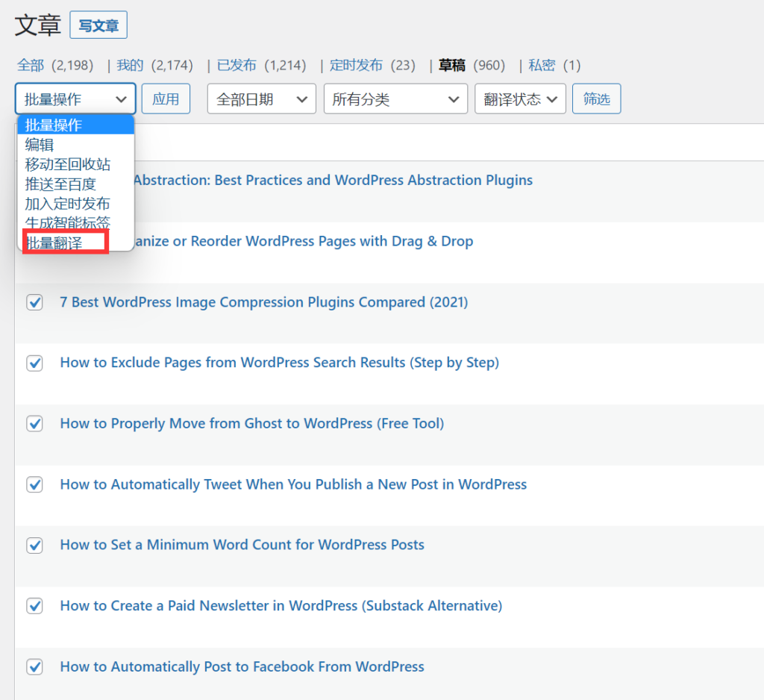Choose 编辑 in the bulk actions list
This screenshot has height=700, width=764.
(x=40, y=145)
